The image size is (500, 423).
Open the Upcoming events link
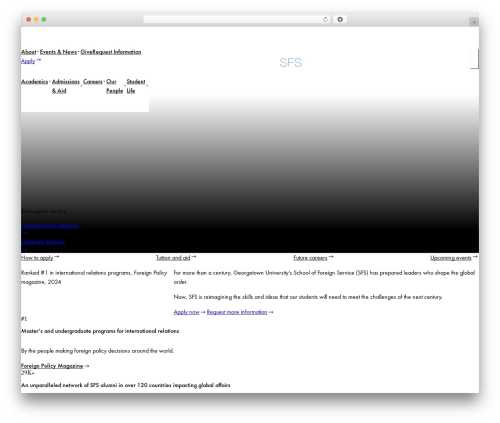(x=451, y=258)
